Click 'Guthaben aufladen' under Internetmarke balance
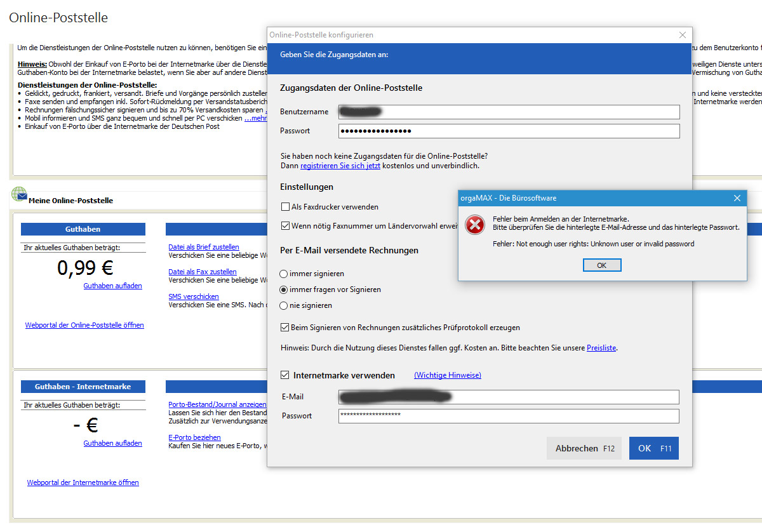Screen dimensions: 762x532 112,443
